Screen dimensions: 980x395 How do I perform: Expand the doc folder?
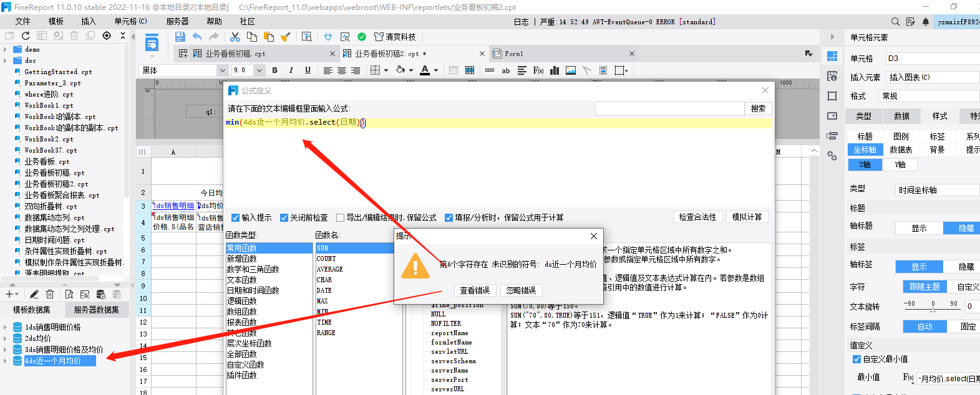click(6, 60)
